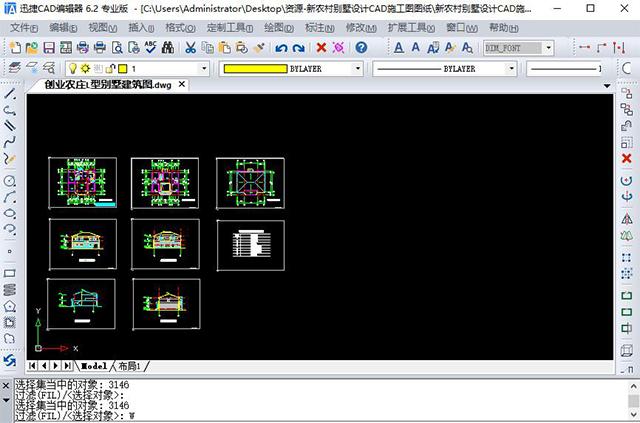This screenshot has width=640, height=423.
Task: Open the 编辑 menu
Action: click(63, 28)
